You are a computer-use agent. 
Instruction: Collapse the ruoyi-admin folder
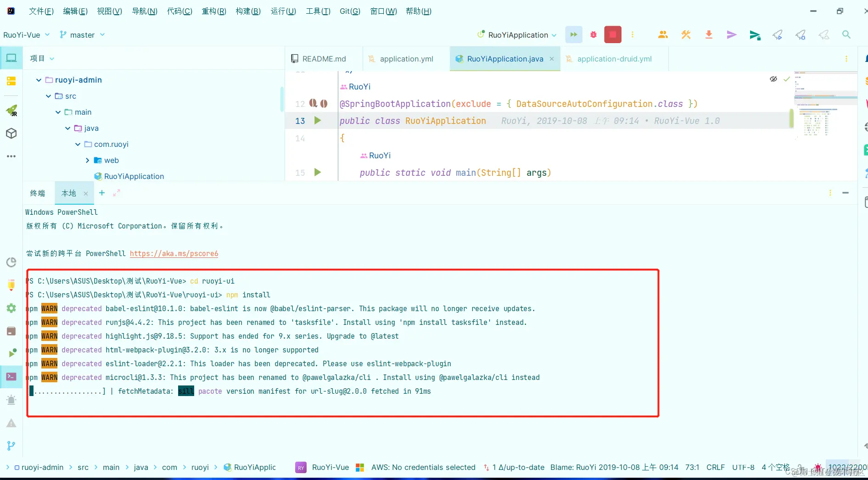[39, 80]
